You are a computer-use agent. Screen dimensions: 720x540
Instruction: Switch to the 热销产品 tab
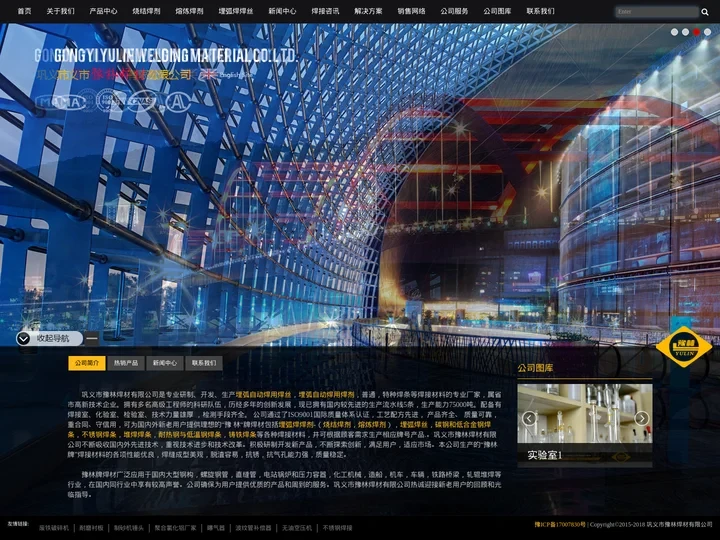click(x=126, y=363)
